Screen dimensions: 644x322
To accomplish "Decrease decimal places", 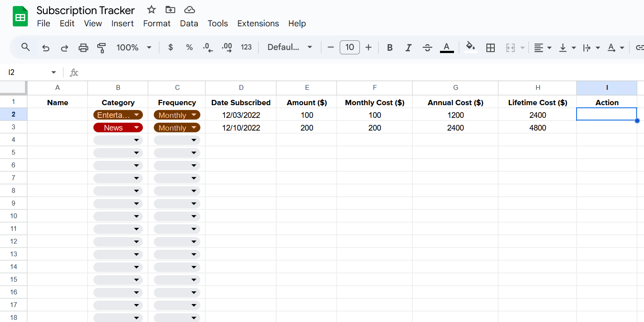I will (x=208, y=47).
